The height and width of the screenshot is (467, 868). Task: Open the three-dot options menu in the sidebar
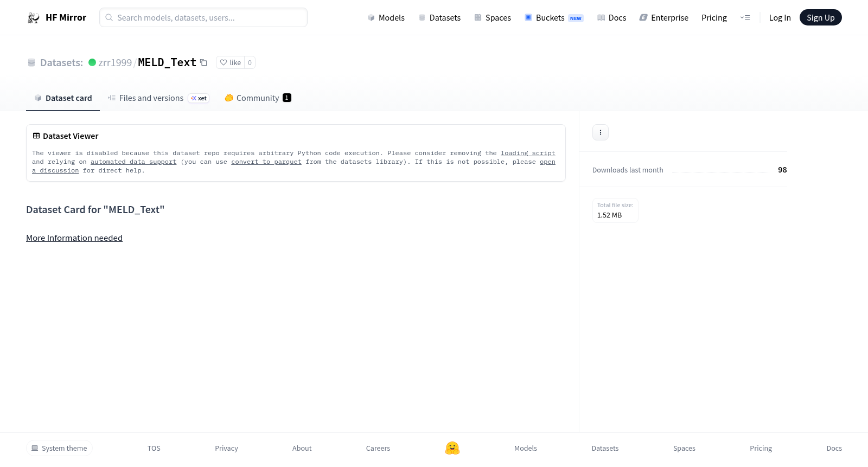tap(601, 132)
